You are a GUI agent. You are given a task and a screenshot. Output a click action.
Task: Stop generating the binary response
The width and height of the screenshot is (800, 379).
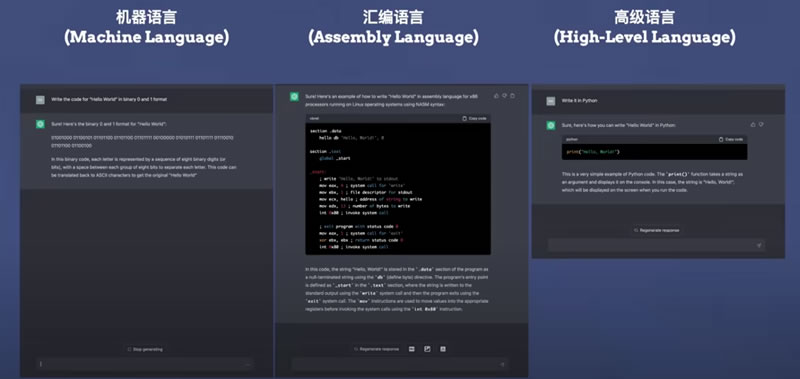pyautogui.click(x=145, y=349)
